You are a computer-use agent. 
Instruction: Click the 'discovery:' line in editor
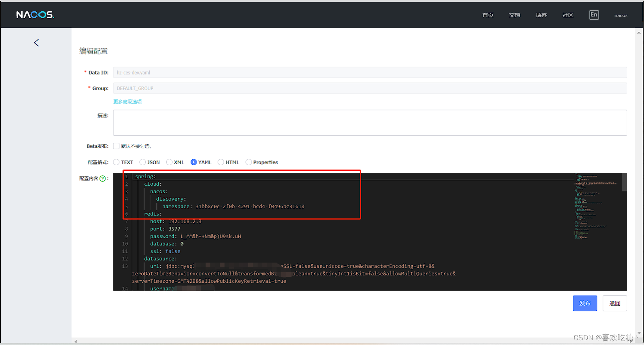171,199
